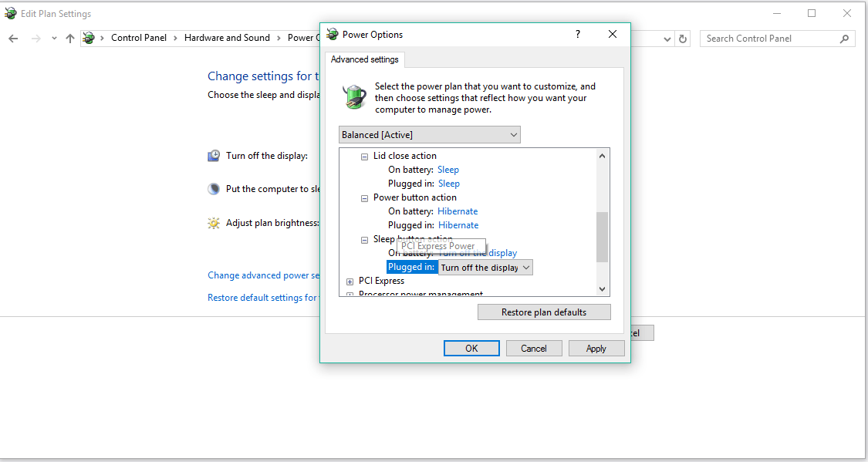
Task: Refresh the Control Panel window
Action: pyautogui.click(x=683, y=39)
